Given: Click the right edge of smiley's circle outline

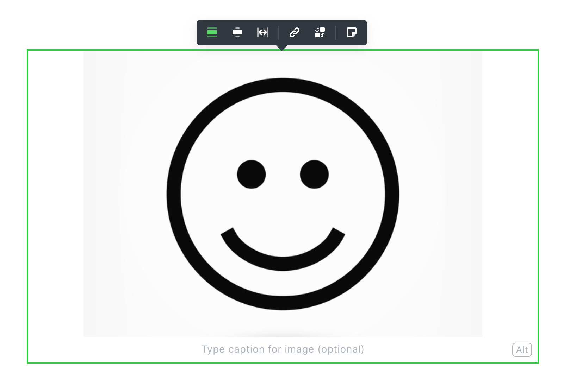Looking at the screenshot, I should point(392,194).
